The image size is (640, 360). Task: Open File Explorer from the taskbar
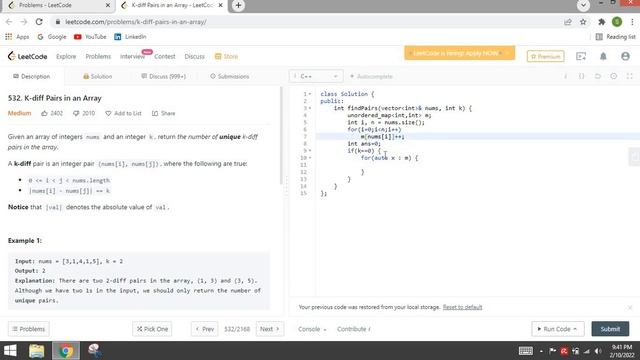[36, 351]
